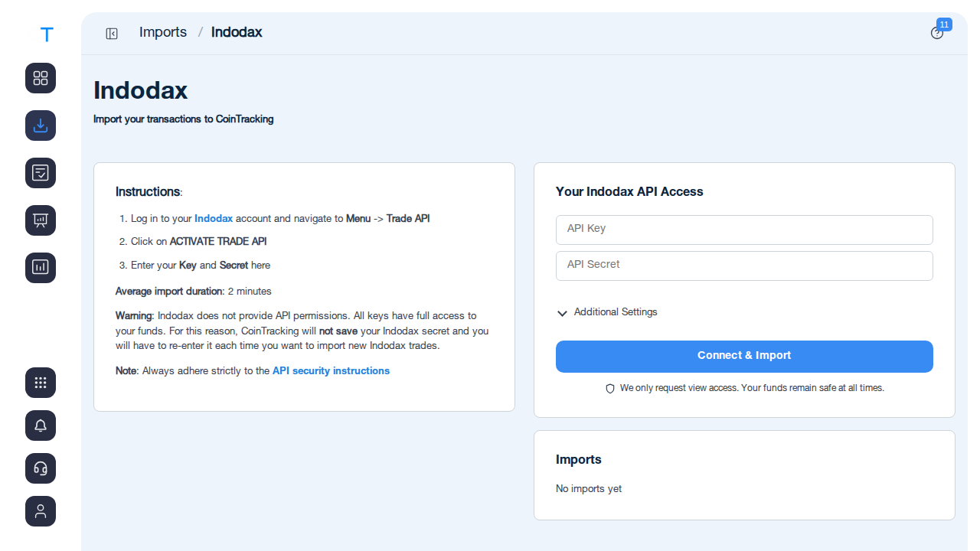Screen dimensions: 980x551
Task: Click 'Your Indodax API Access' heading
Action: pos(629,192)
